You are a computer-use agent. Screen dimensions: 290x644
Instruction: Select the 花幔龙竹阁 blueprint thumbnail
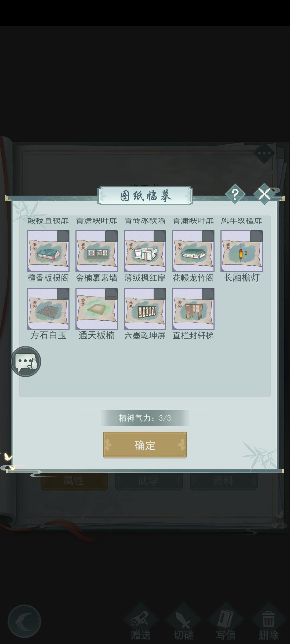193,251
